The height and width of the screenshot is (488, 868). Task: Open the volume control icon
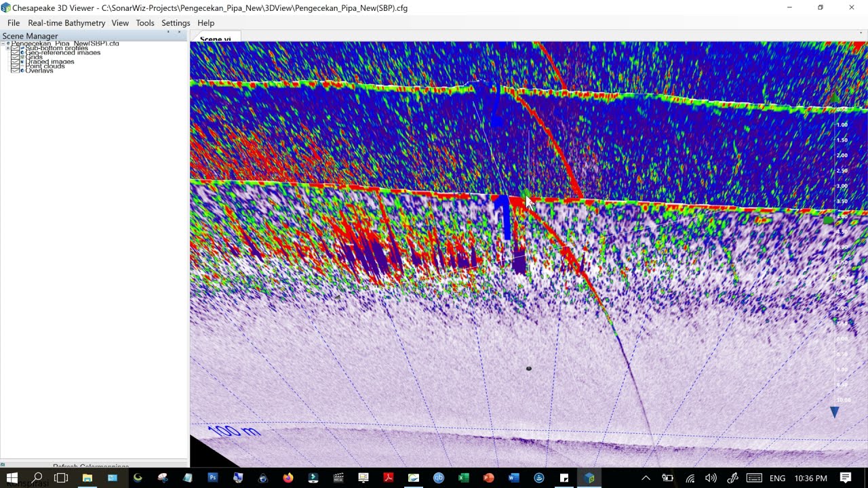tap(711, 478)
